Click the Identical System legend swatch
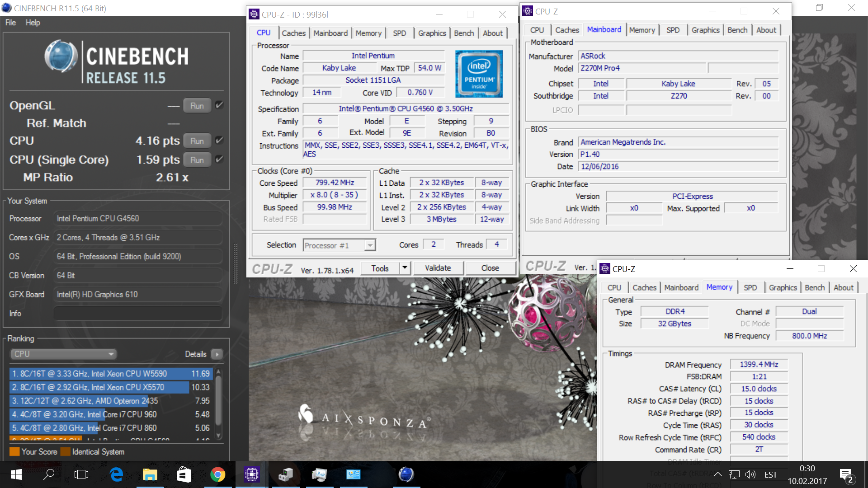868x488 pixels. [65, 451]
